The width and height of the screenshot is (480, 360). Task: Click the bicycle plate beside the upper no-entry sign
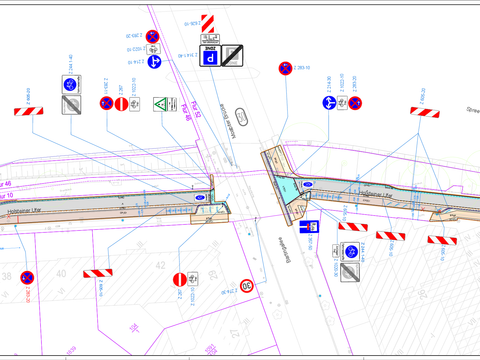click(x=134, y=104)
